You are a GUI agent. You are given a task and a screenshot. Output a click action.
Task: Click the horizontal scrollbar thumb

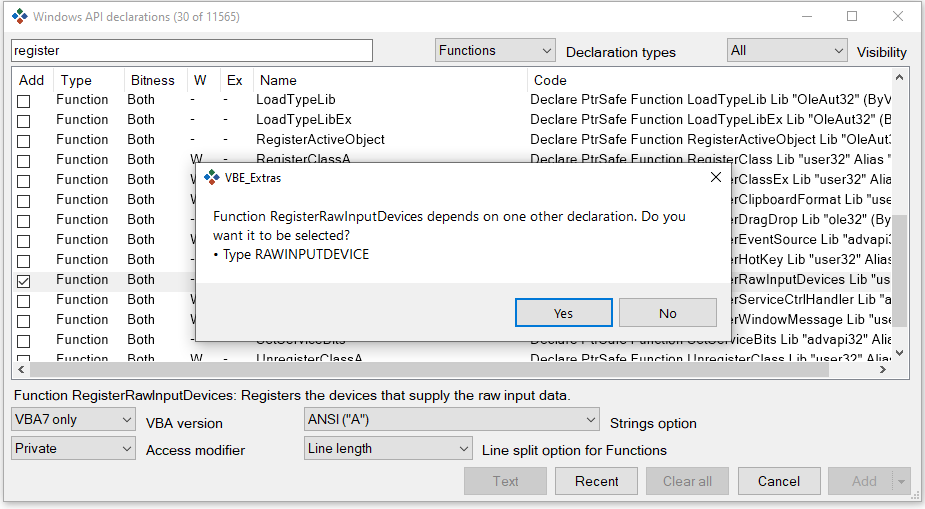pyautogui.click(x=429, y=370)
